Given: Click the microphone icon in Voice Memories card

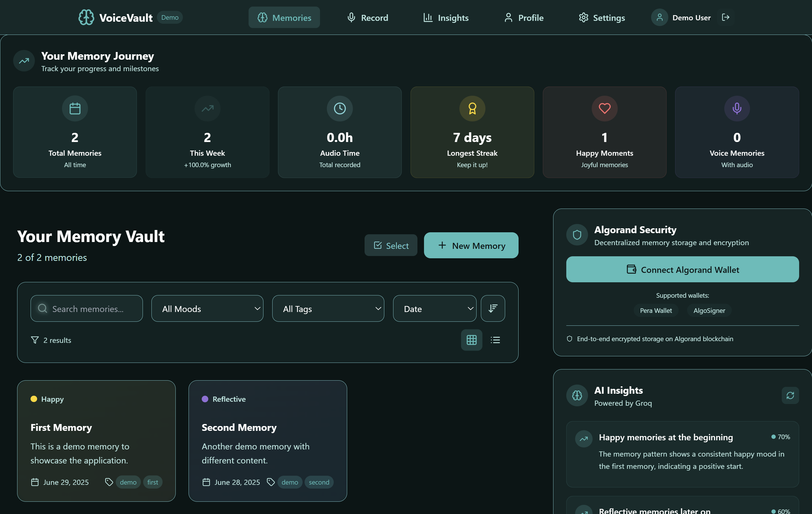Looking at the screenshot, I should (x=737, y=108).
